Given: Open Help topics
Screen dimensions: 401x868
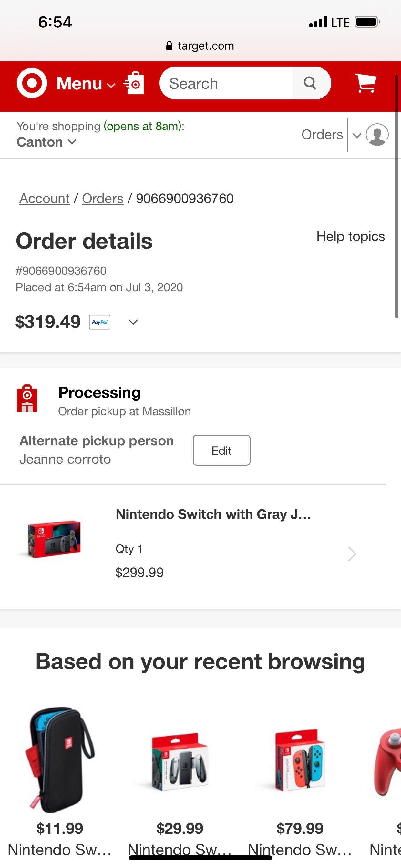Looking at the screenshot, I should pyautogui.click(x=350, y=237).
